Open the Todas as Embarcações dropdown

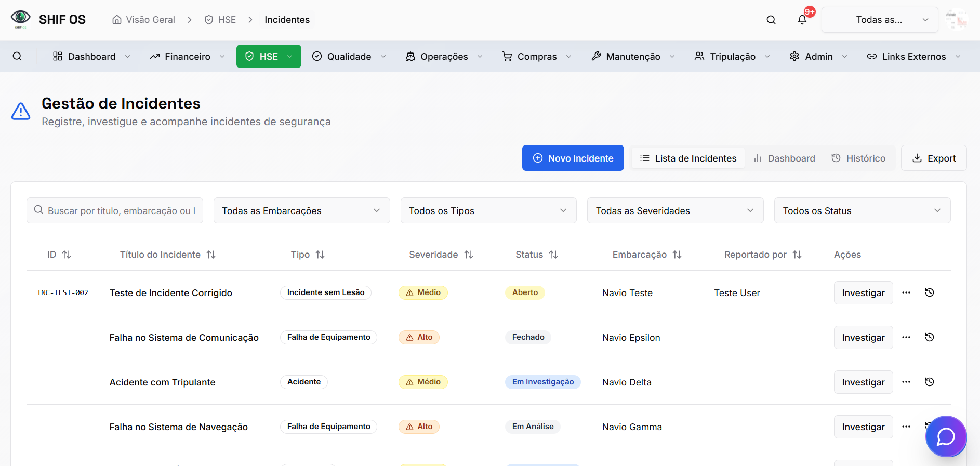tap(301, 210)
